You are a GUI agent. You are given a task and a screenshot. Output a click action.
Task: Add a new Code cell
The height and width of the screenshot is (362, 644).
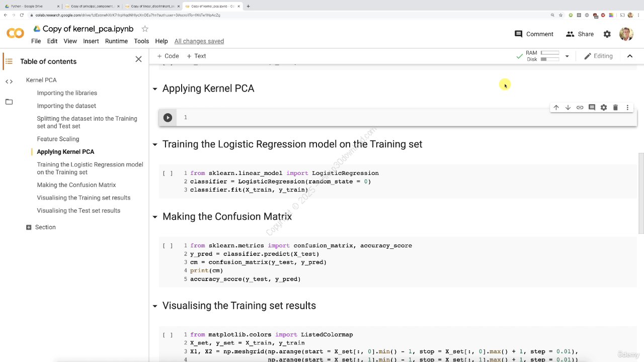[168, 56]
